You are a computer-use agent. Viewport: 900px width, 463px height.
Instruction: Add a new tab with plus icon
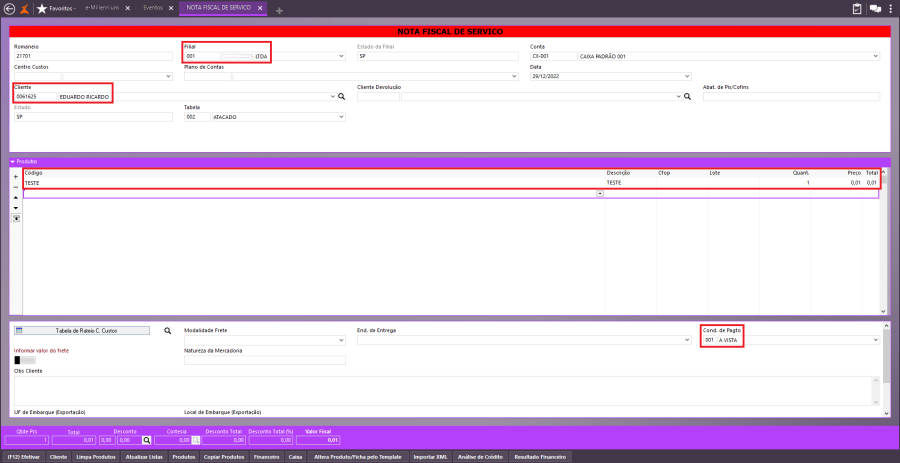pyautogui.click(x=279, y=10)
